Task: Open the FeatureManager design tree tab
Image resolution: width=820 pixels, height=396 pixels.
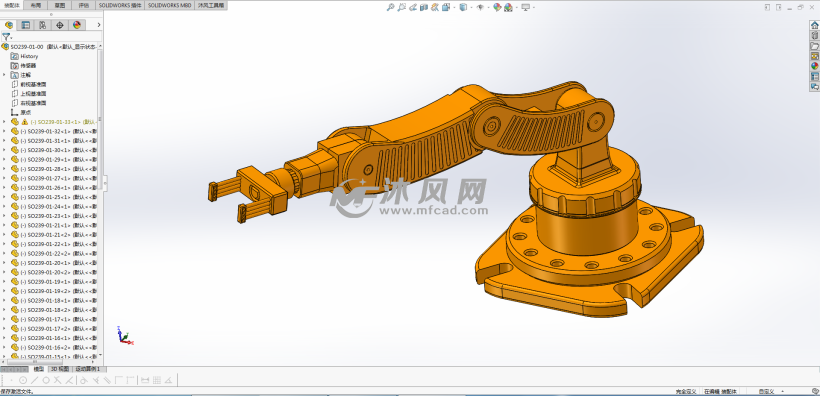Action: click(9, 25)
